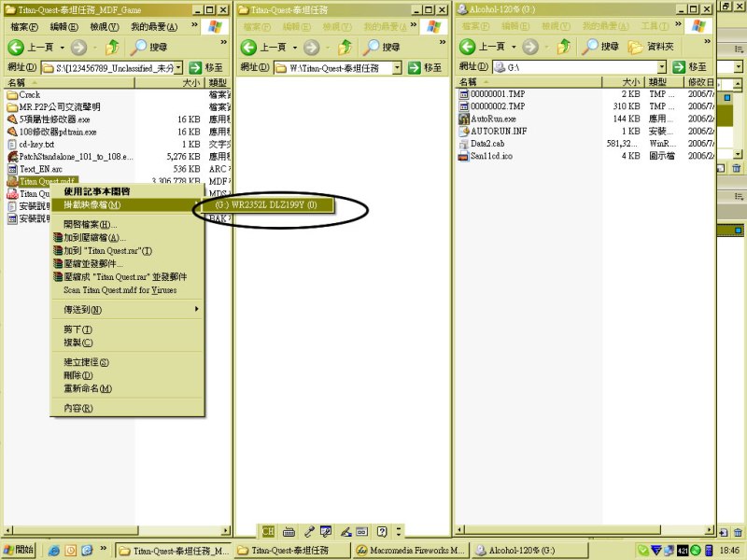
Task: Sort by 大小 column in Alcohol-120% window
Action: coord(623,82)
